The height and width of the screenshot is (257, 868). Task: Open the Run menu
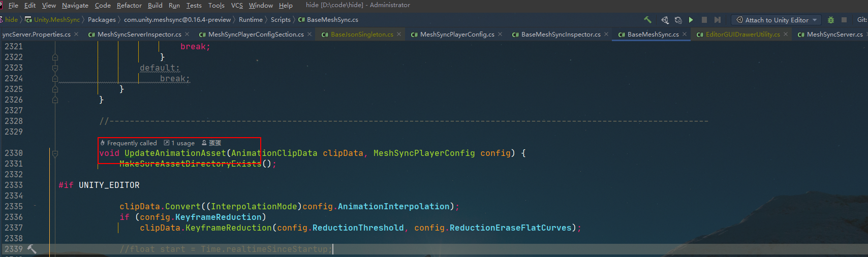(174, 5)
